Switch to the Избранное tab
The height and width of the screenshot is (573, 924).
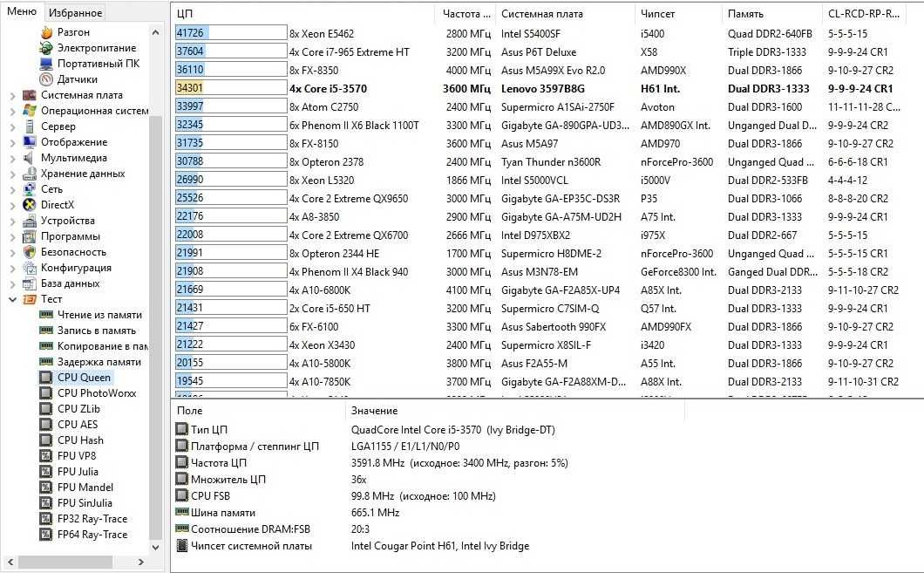coord(75,12)
